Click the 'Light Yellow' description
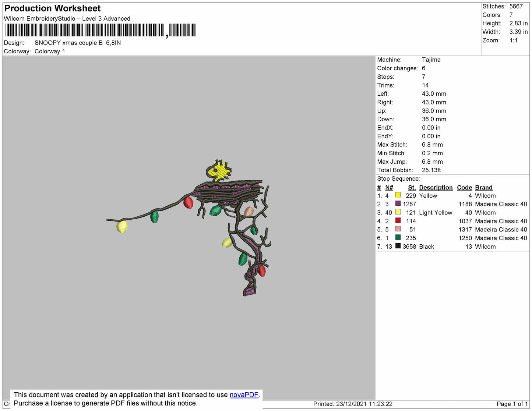 click(436, 213)
